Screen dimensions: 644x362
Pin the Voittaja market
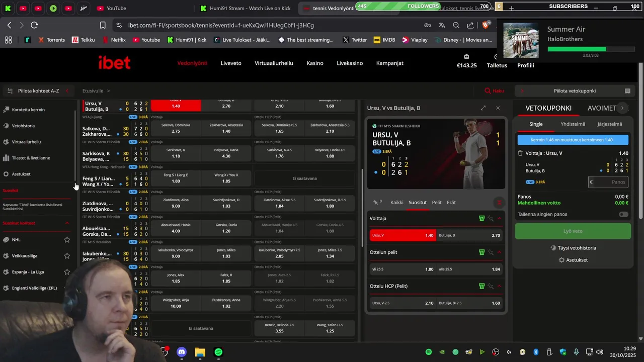pyautogui.click(x=491, y=219)
